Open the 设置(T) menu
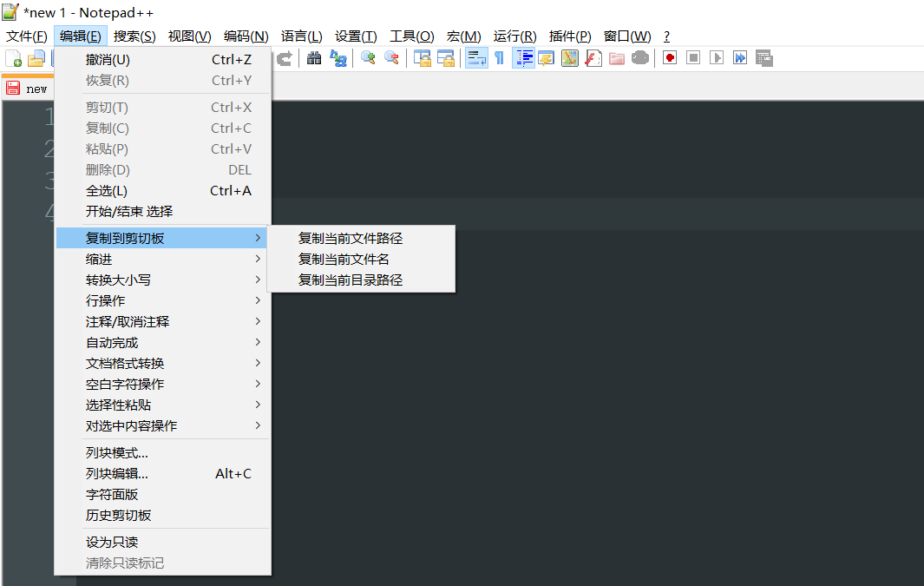Image resolution: width=924 pixels, height=586 pixels. coord(356,36)
